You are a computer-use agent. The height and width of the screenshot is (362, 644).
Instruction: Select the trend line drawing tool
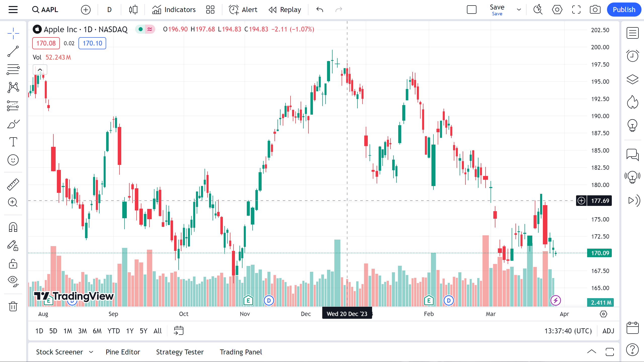coord(13,51)
